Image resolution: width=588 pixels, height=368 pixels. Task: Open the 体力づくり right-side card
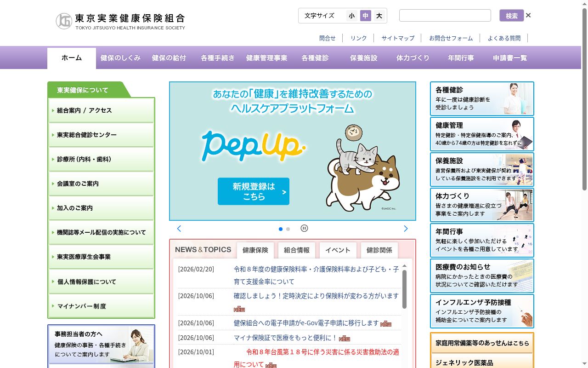coord(482,205)
